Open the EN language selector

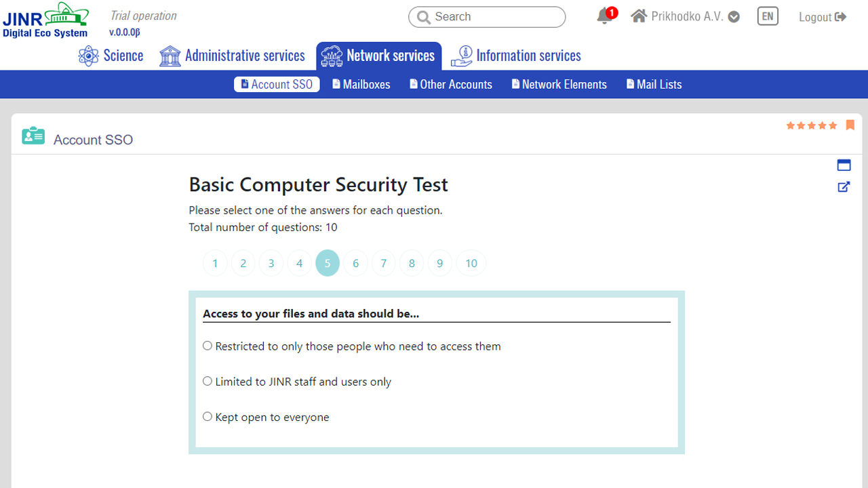pyautogui.click(x=768, y=17)
